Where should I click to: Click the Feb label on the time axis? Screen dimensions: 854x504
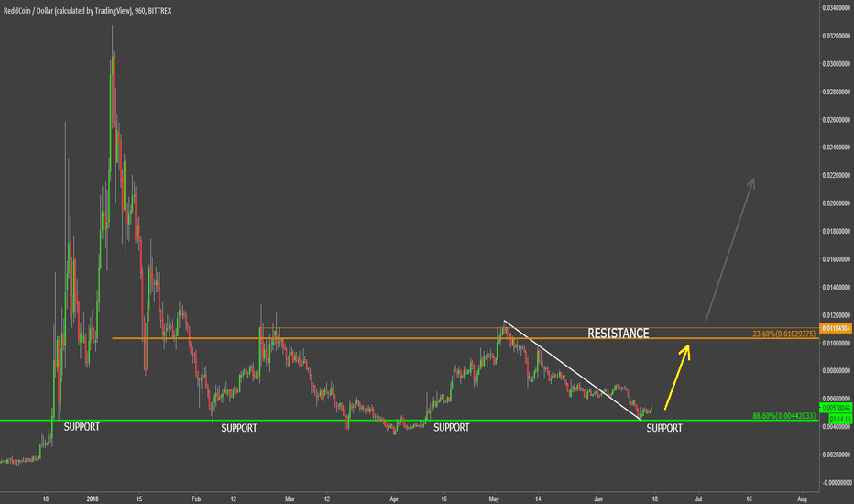[x=196, y=499]
